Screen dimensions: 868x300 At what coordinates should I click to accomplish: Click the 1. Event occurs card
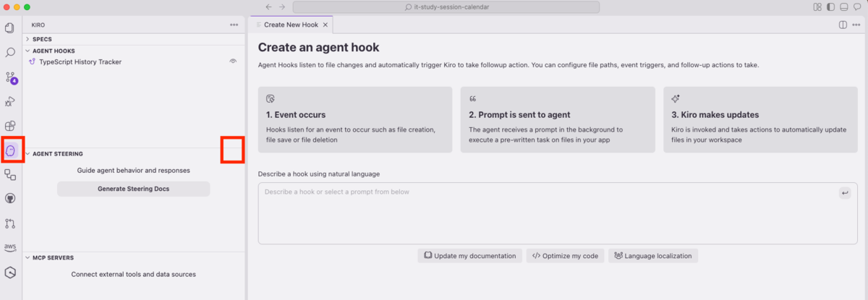coord(355,120)
